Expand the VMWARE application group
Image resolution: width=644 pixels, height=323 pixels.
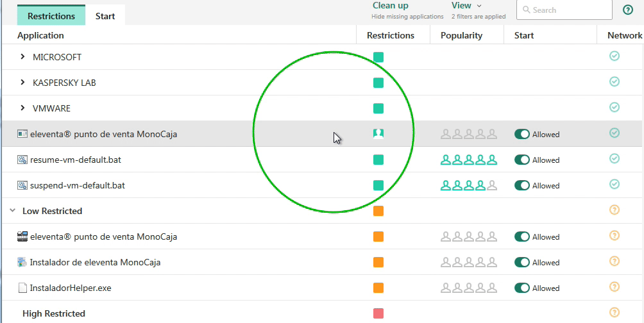coord(22,108)
